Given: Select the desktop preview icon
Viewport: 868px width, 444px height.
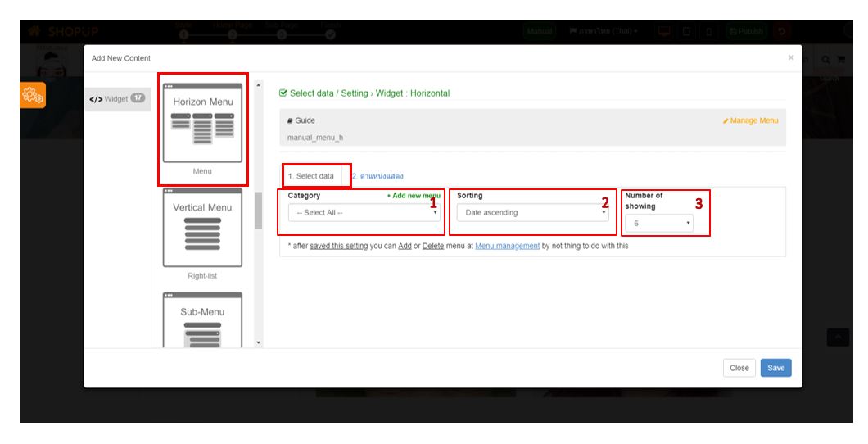Looking at the screenshot, I should (664, 31).
